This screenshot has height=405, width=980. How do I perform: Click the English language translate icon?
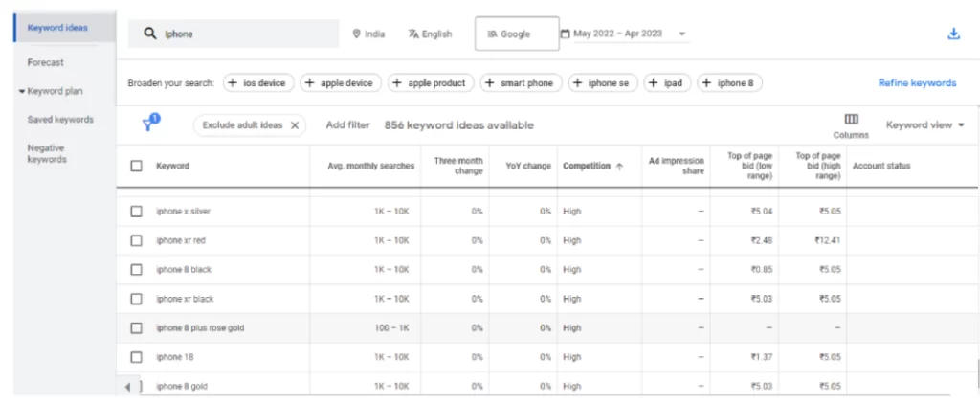pyautogui.click(x=413, y=34)
